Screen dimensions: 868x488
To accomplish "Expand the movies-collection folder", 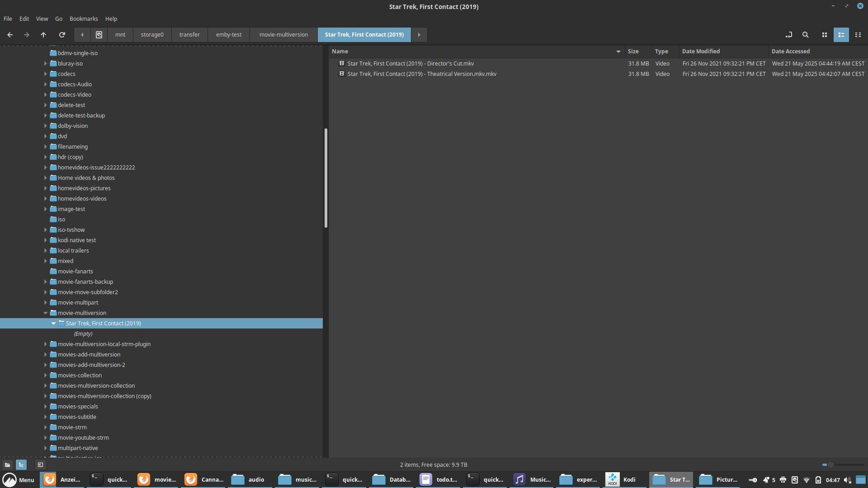I will coord(45,375).
